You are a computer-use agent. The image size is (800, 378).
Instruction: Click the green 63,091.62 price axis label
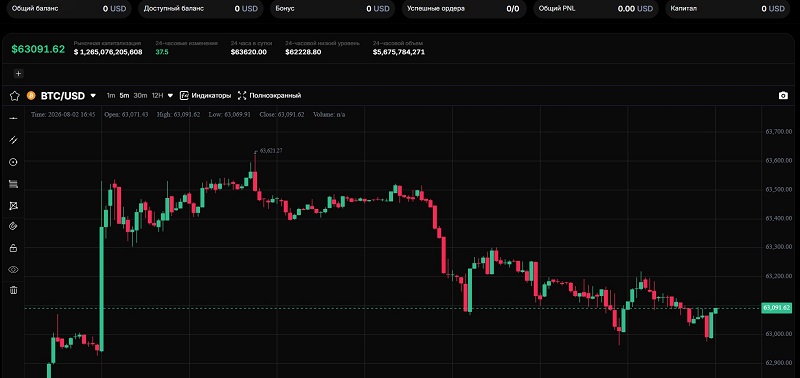(x=776, y=308)
